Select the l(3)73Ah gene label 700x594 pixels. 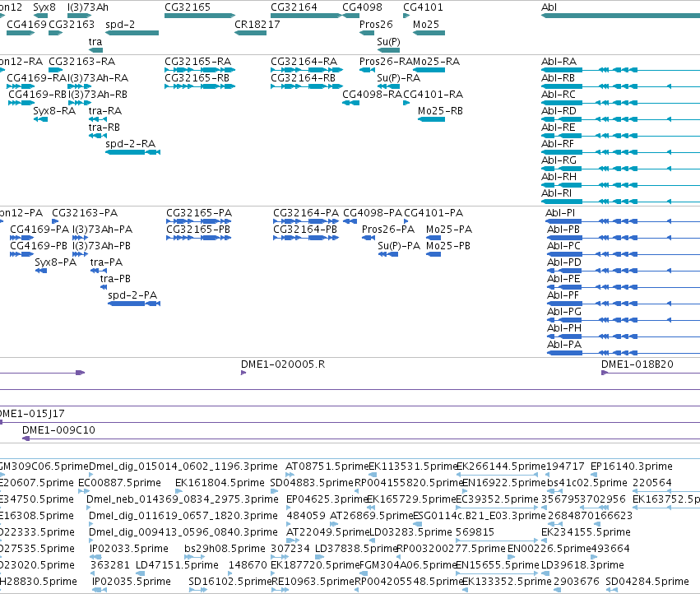87,7
